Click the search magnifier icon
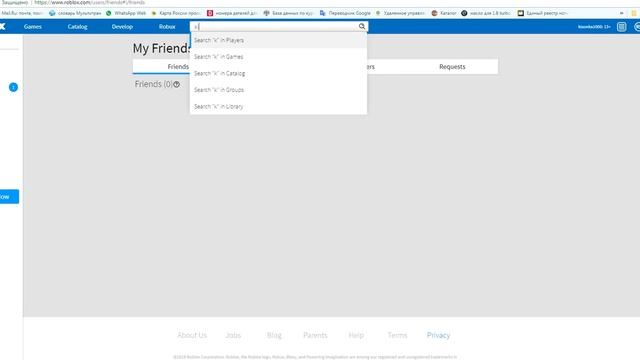The width and height of the screenshot is (640, 360). click(362, 27)
